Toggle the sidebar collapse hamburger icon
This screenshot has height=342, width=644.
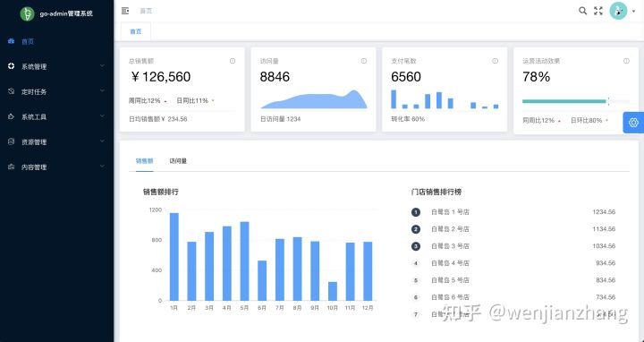pyautogui.click(x=125, y=11)
